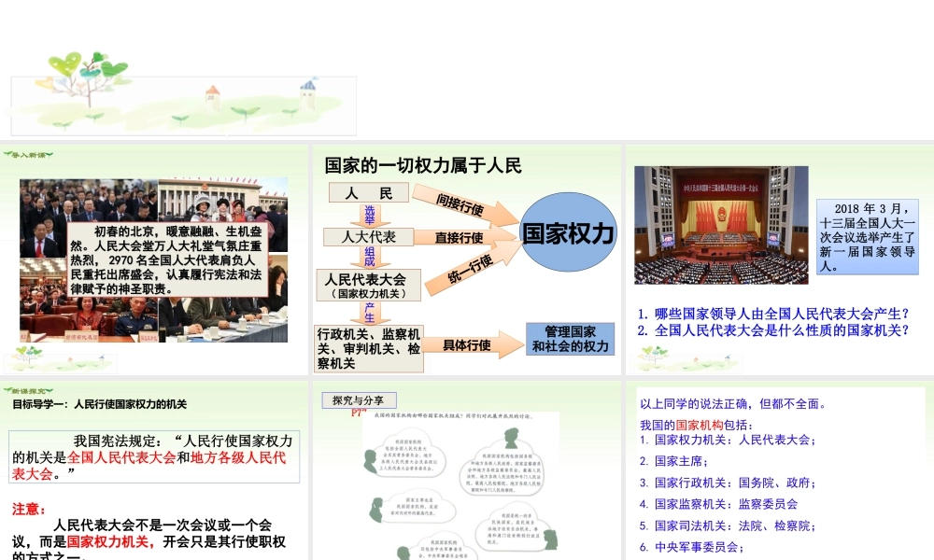This screenshot has height=560, width=934.
Task: Select the 2018年3月 blue text box
Action: point(867,236)
